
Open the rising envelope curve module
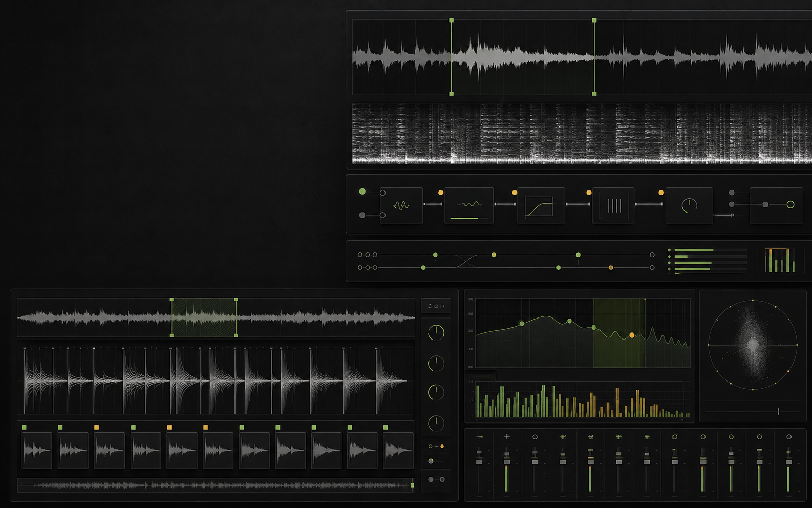tap(541, 205)
